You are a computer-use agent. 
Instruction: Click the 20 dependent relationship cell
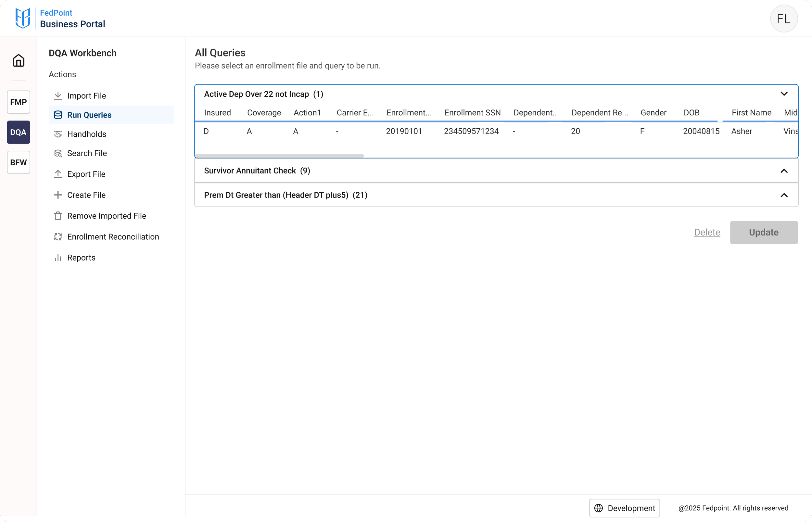(575, 131)
